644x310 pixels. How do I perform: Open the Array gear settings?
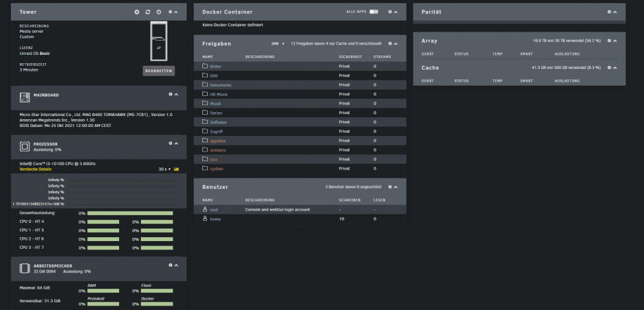[x=609, y=41]
